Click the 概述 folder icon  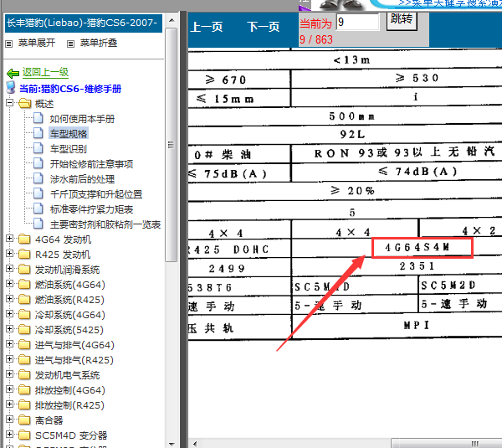24,104
